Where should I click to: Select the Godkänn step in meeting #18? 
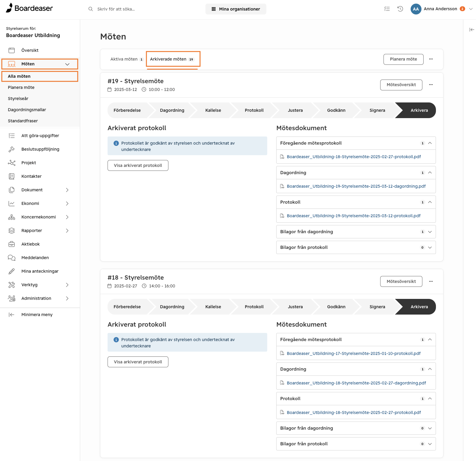tap(336, 307)
